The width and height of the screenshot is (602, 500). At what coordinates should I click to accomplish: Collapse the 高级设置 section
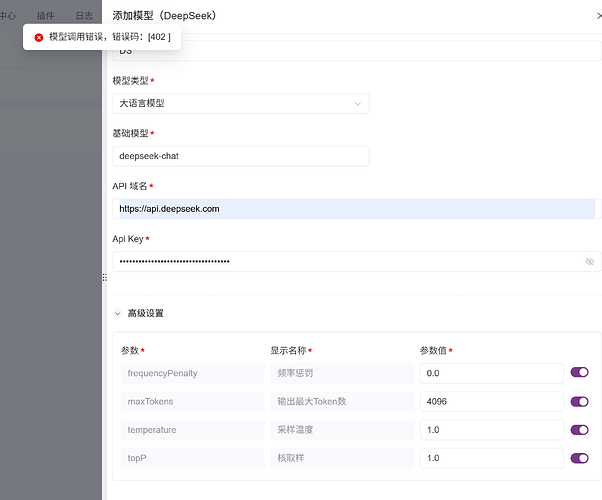pos(117,313)
